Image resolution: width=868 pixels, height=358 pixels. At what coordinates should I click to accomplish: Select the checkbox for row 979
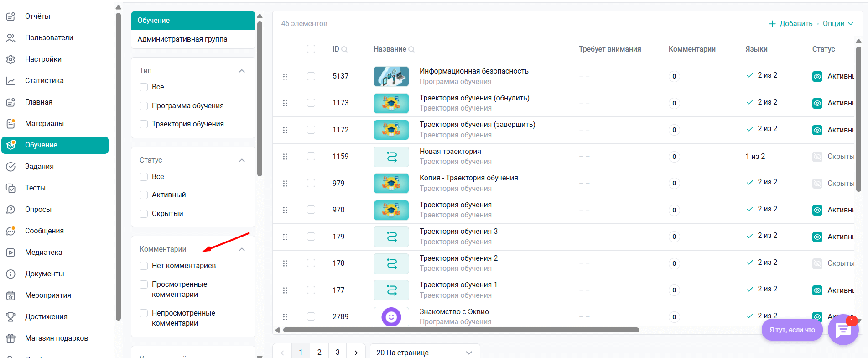point(311,183)
